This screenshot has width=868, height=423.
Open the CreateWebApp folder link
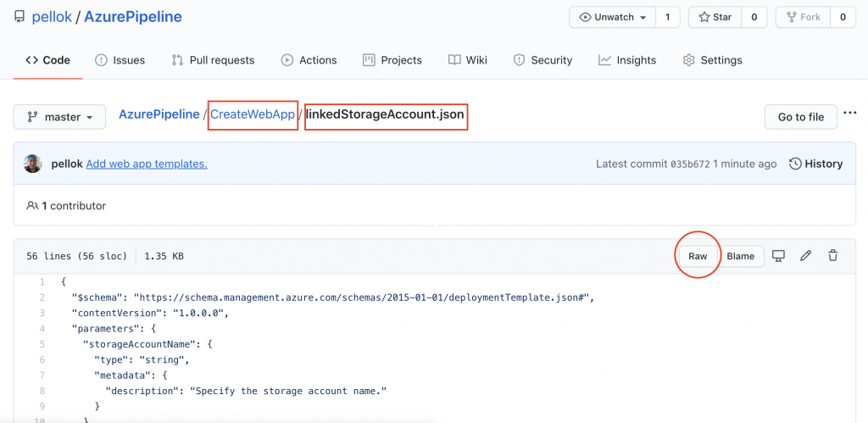[253, 114]
